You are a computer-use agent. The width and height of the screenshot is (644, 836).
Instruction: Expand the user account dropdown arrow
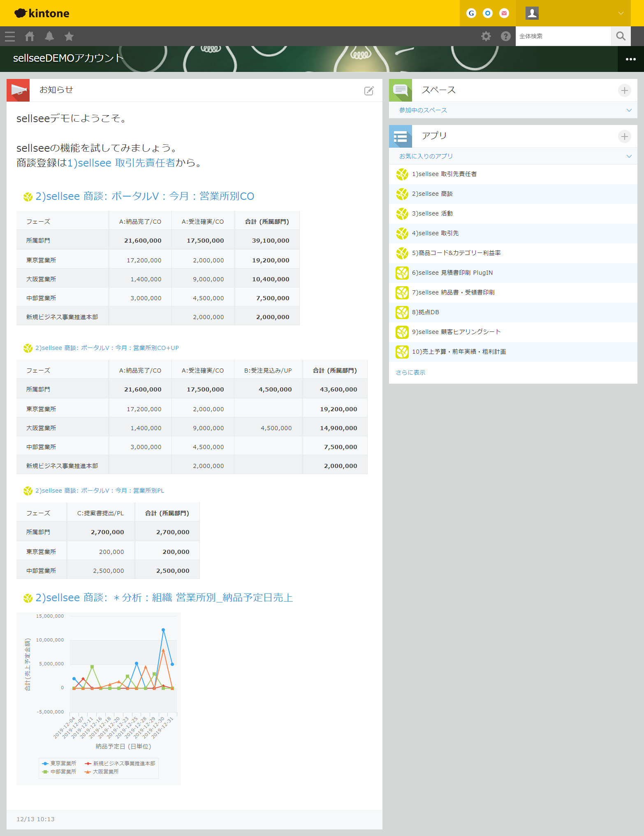click(621, 13)
